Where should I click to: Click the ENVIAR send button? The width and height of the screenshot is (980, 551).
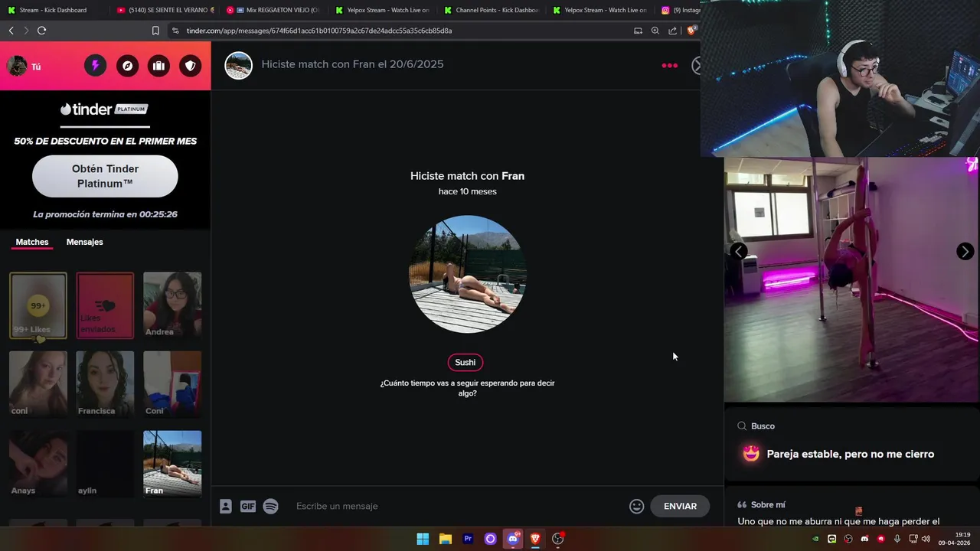point(680,506)
